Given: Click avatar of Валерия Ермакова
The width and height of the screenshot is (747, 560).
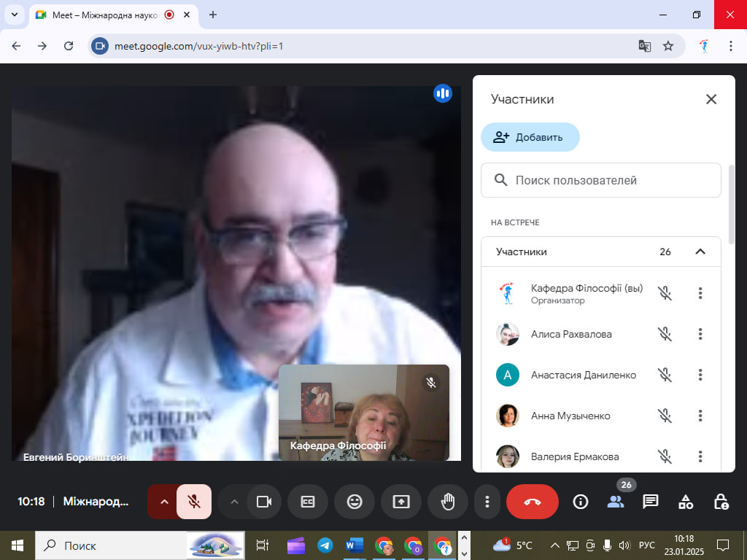Looking at the screenshot, I should tap(508, 456).
